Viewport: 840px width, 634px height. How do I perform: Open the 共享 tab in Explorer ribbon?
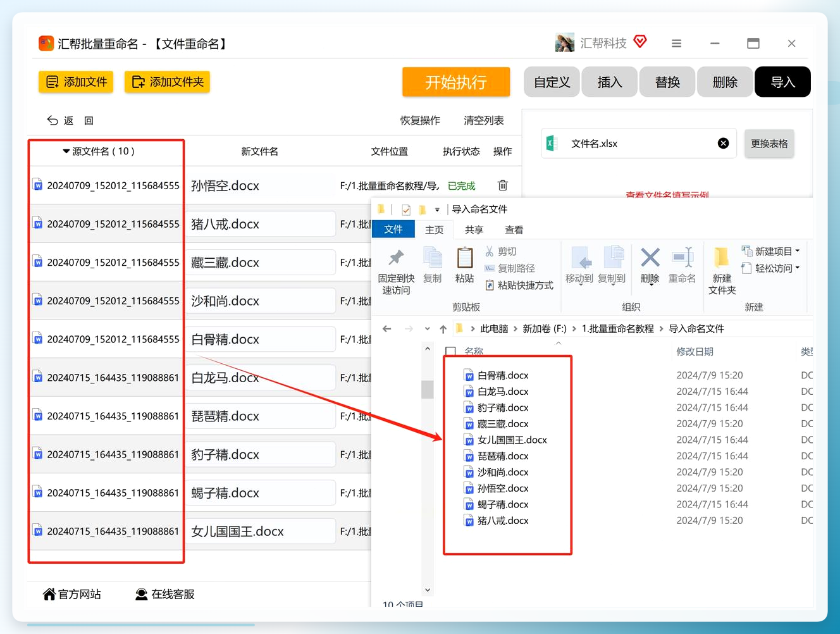(x=474, y=230)
